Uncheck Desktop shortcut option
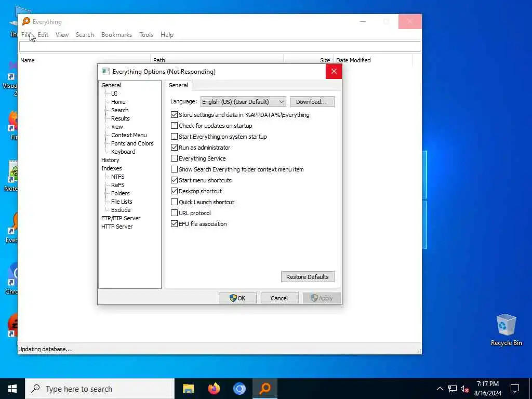The image size is (532, 399). pyautogui.click(x=174, y=191)
